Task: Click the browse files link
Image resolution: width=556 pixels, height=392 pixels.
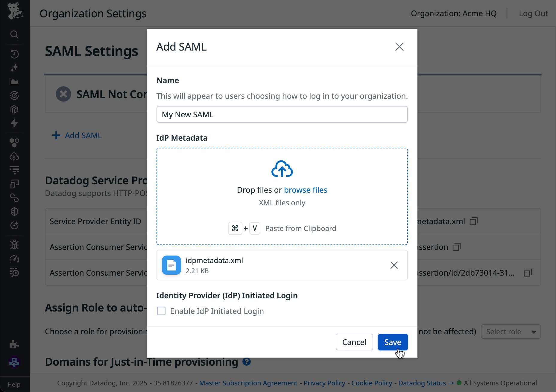Action: [x=306, y=190]
